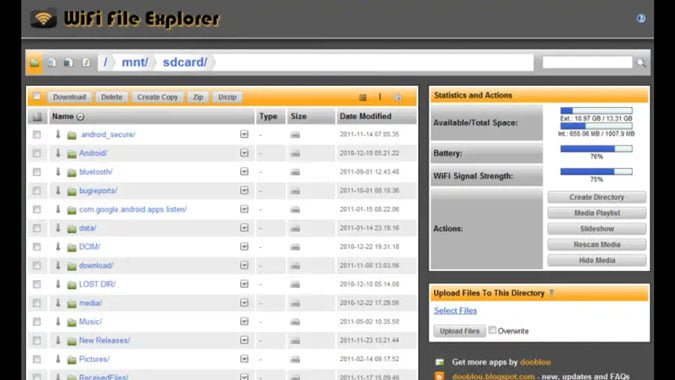
Task: Go to root slash in breadcrumb
Action: (x=105, y=62)
